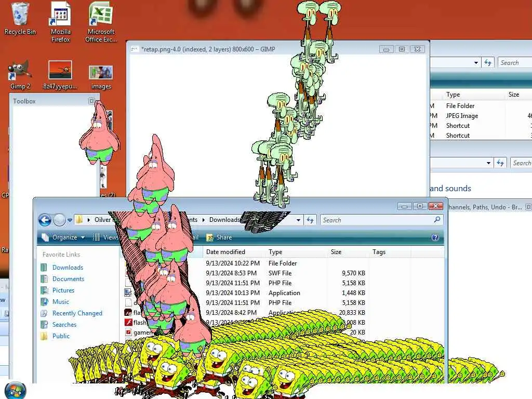Select the 8z47yyepu image file on the desktop
Viewport: 532px width, 399px height.
[x=60, y=75]
